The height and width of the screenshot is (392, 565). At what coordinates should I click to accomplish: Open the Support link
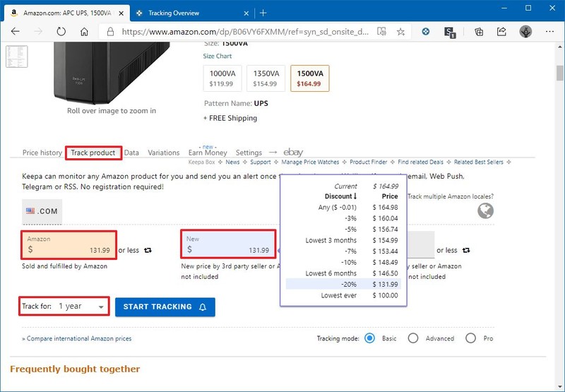260,162
